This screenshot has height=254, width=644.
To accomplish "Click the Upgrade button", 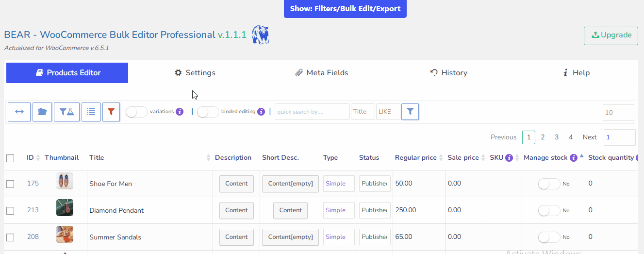I will click(611, 35).
